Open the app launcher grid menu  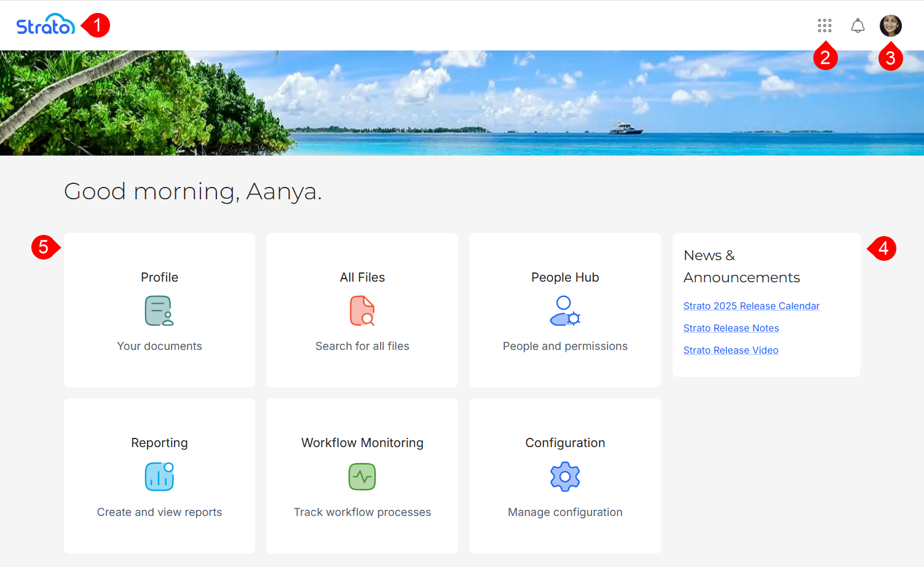[x=824, y=25]
